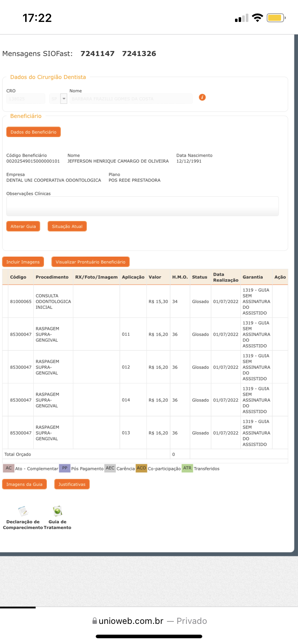The height and width of the screenshot is (644, 298).
Task: Click the Status column header
Action: click(199, 277)
